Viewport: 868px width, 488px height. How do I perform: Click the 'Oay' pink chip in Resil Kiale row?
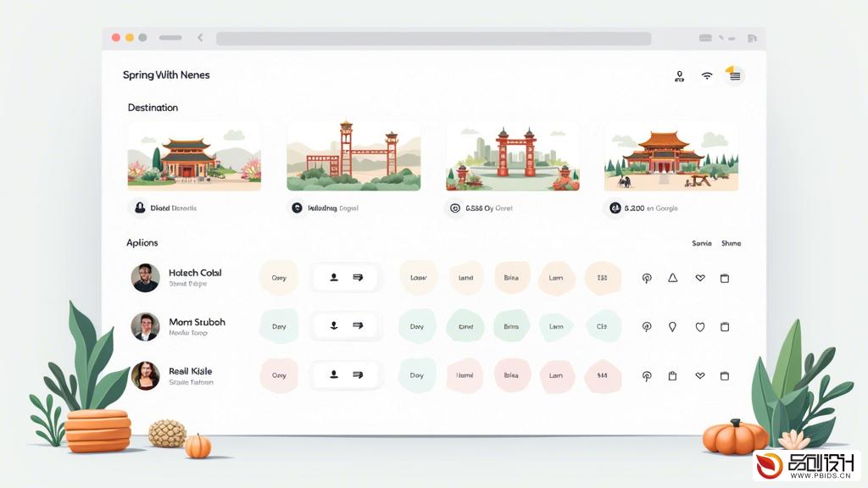point(279,375)
